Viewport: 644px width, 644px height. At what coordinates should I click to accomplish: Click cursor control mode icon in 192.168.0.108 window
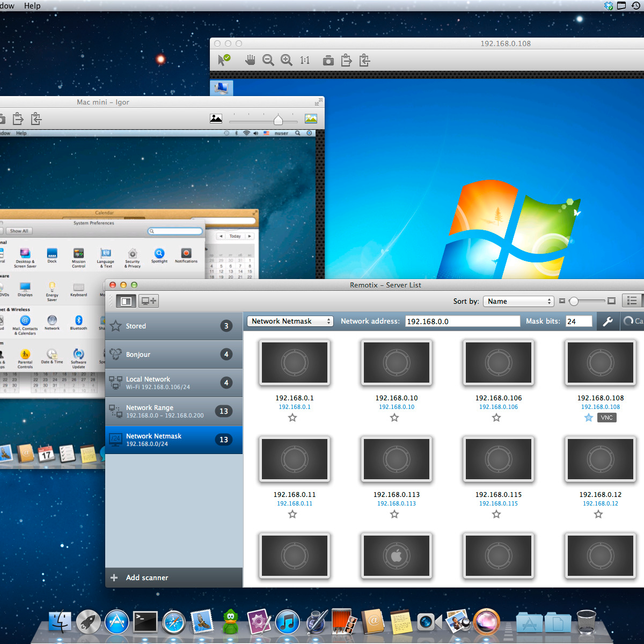[x=224, y=60]
